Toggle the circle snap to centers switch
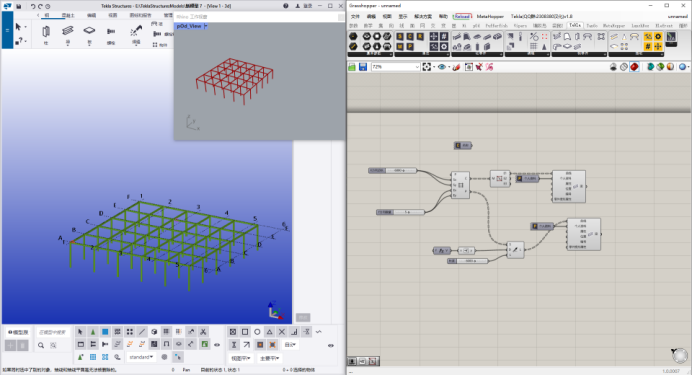Screen dimensions: 693x375 (x=257, y=332)
